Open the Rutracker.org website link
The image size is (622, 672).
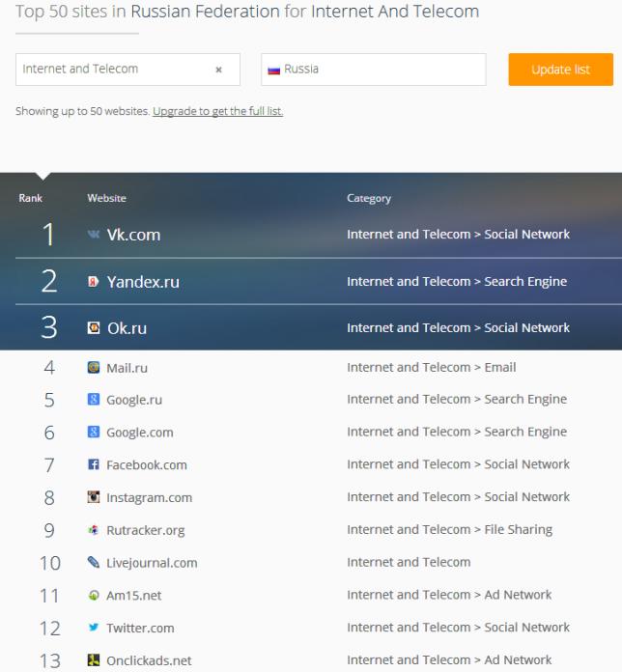click(x=145, y=530)
